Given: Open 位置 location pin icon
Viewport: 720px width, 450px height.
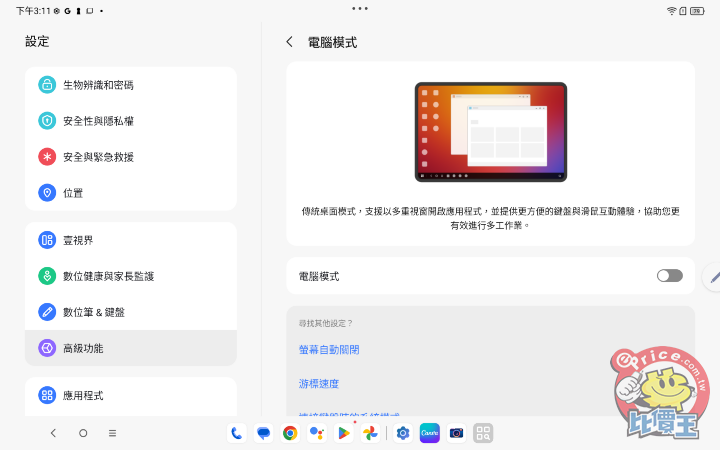Looking at the screenshot, I should (47, 193).
